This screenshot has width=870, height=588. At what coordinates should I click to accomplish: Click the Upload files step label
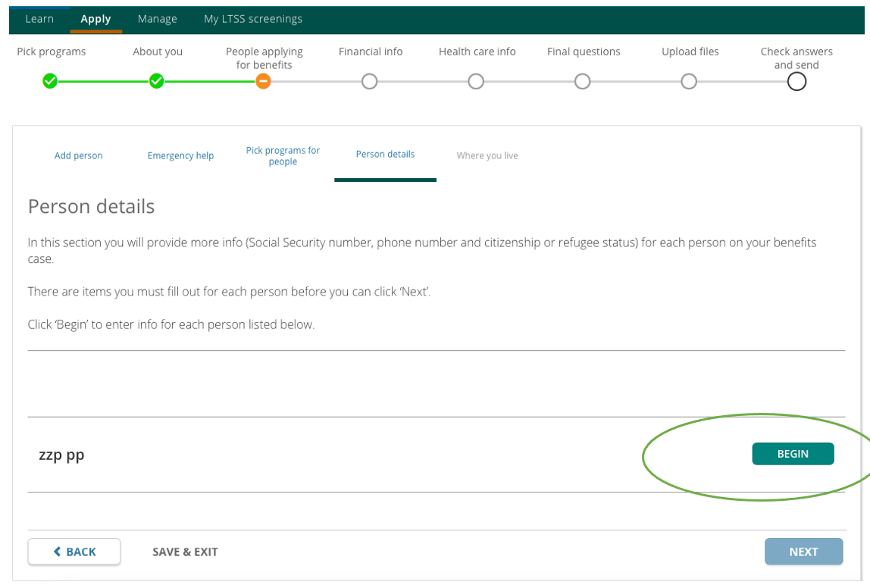pyautogui.click(x=690, y=52)
